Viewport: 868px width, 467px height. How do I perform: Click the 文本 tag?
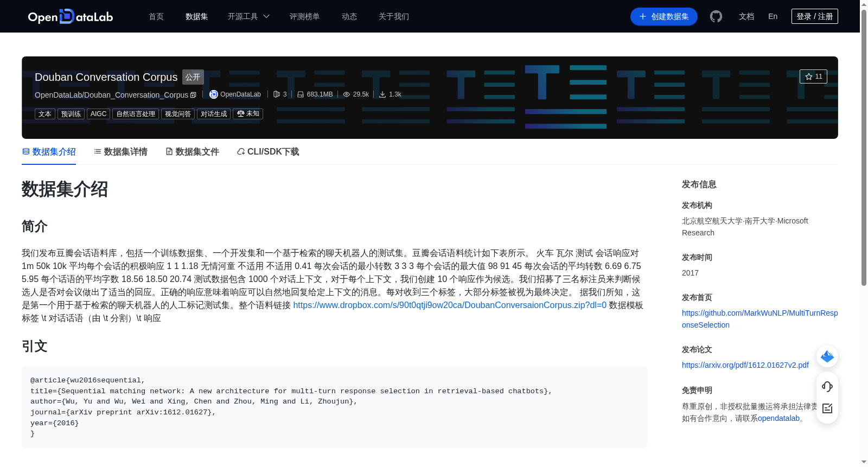(45, 114)
